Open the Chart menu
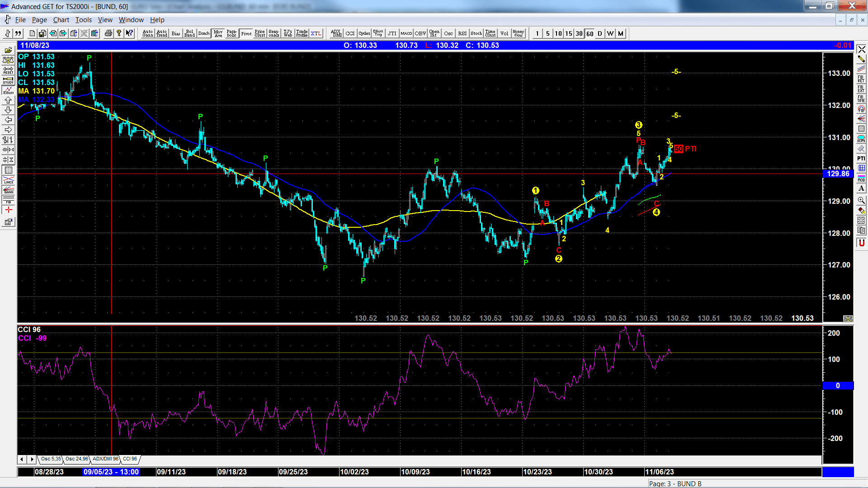This screenshot has height=488, width=868. coord(61,20)
